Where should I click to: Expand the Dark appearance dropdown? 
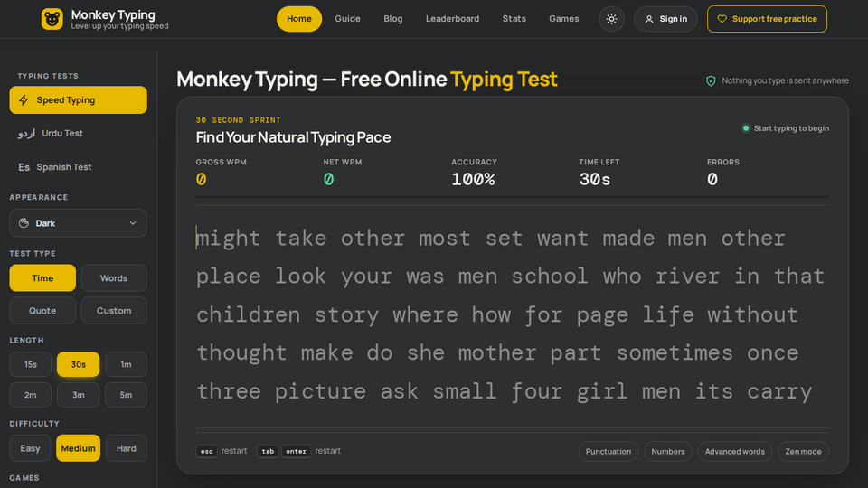pyautogui.click(x=78, y=223)
